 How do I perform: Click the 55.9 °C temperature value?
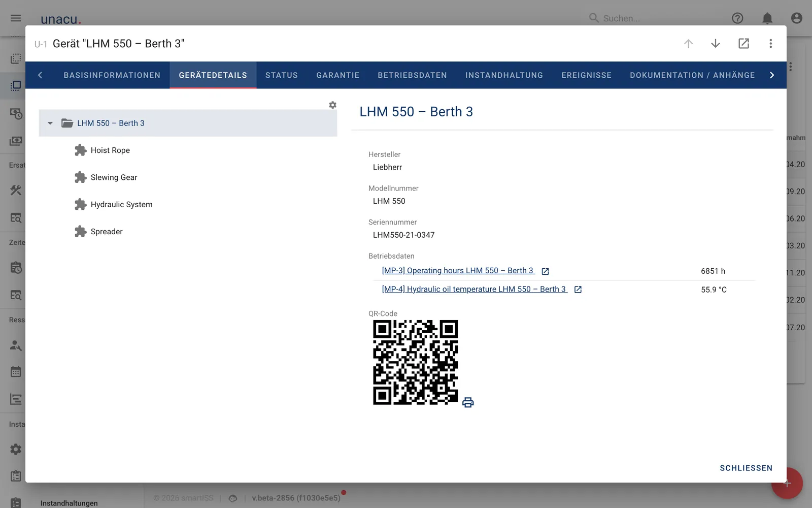[x=714, y=290]
